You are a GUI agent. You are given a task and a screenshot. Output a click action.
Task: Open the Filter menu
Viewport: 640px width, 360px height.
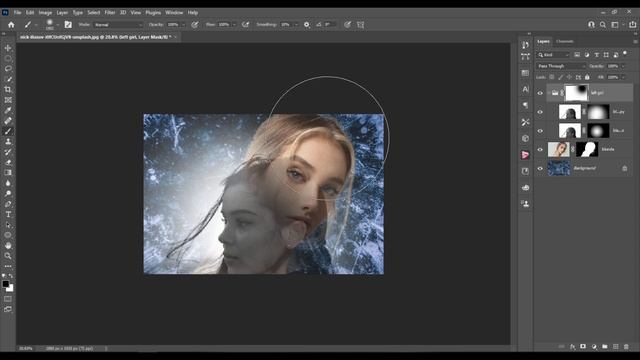(x=109, y=13)
